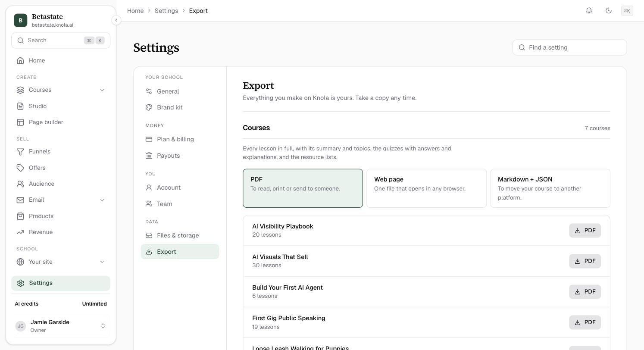Open General settings section
The image size is (644, 350).
[180, 91]
